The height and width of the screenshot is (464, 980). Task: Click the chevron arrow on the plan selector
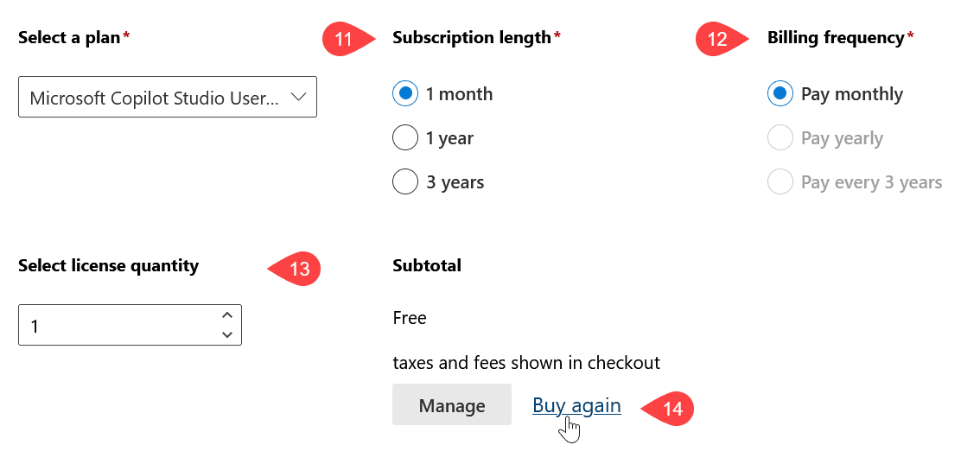pyautogui.click(x=299, y=97)
